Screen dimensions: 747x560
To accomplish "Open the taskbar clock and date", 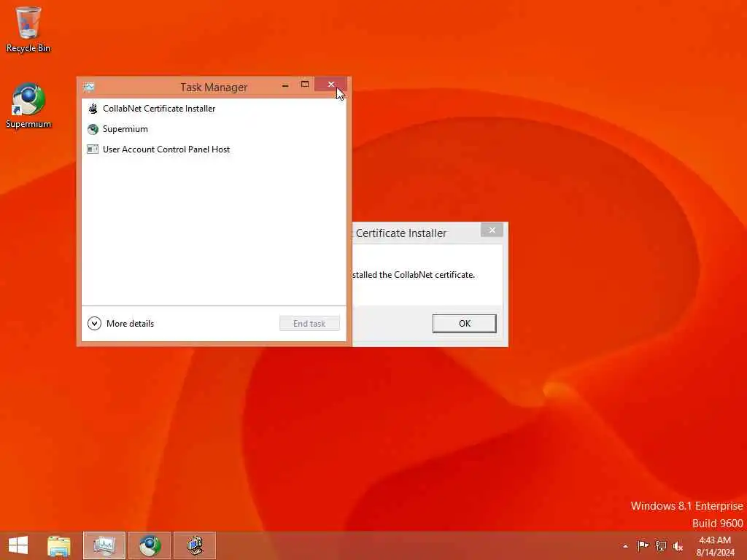I will (x=715, y=546).
